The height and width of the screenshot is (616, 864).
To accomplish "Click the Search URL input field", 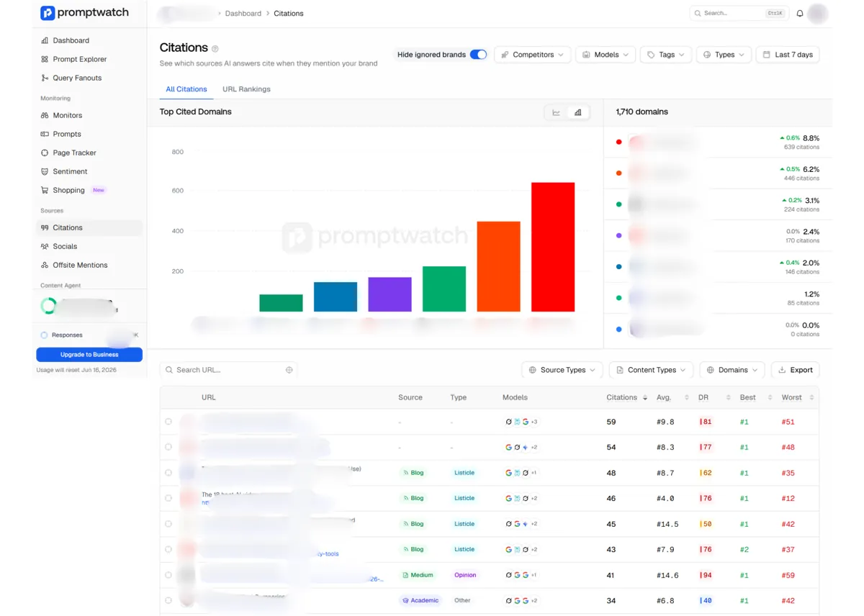I will click(x=228, y=370).
